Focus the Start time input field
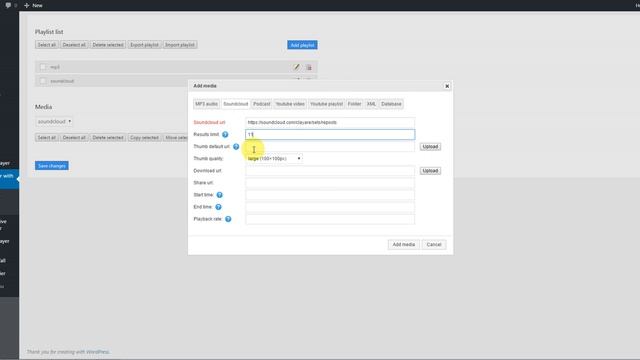The width and height of the screenshot is (640, 360). click(330, 195)
